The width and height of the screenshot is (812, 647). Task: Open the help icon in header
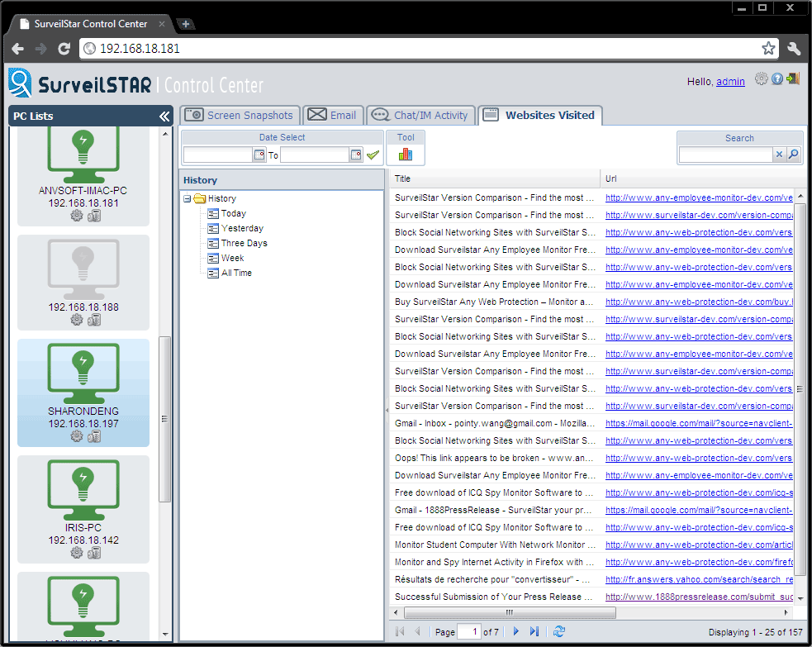tap(776, 78)
